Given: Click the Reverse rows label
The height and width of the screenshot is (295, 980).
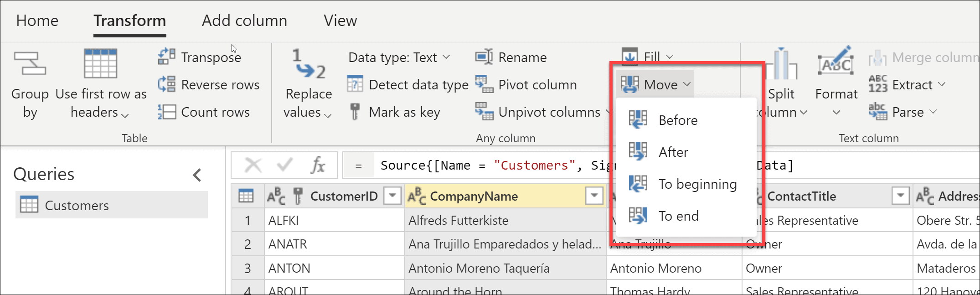Looking at the screenshot, I should click(x=220, y=84).
